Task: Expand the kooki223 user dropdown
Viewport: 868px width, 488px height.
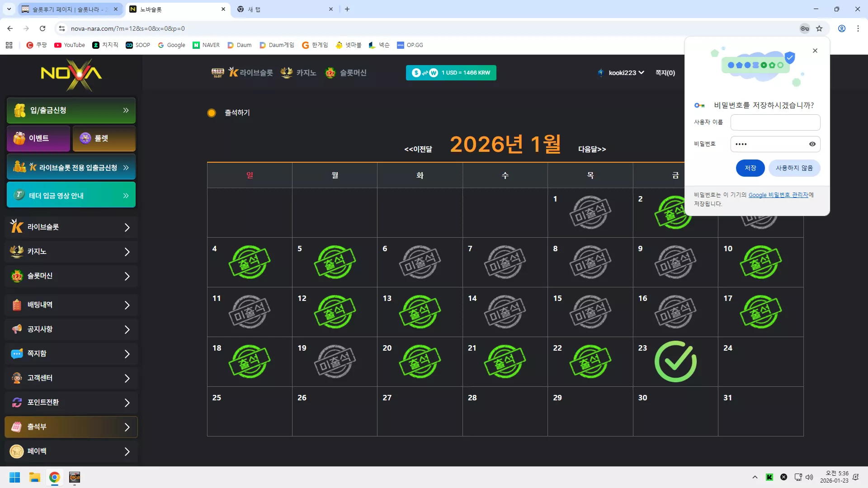Action: 626,73
